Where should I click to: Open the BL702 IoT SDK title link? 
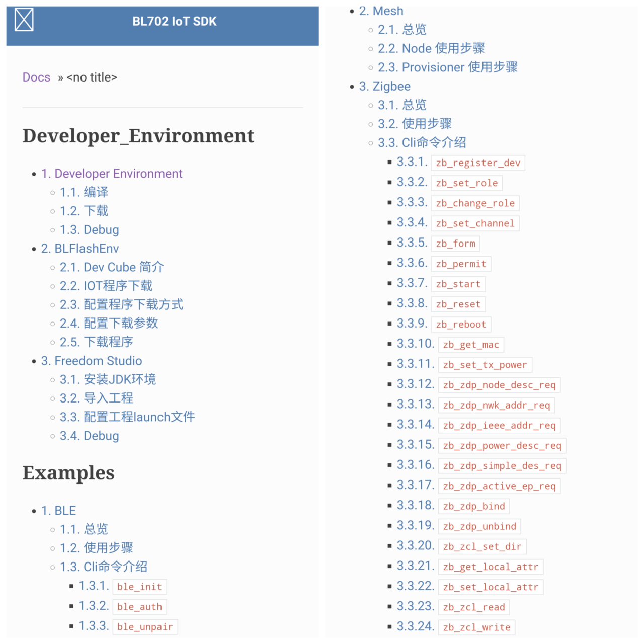pos(174,22)
